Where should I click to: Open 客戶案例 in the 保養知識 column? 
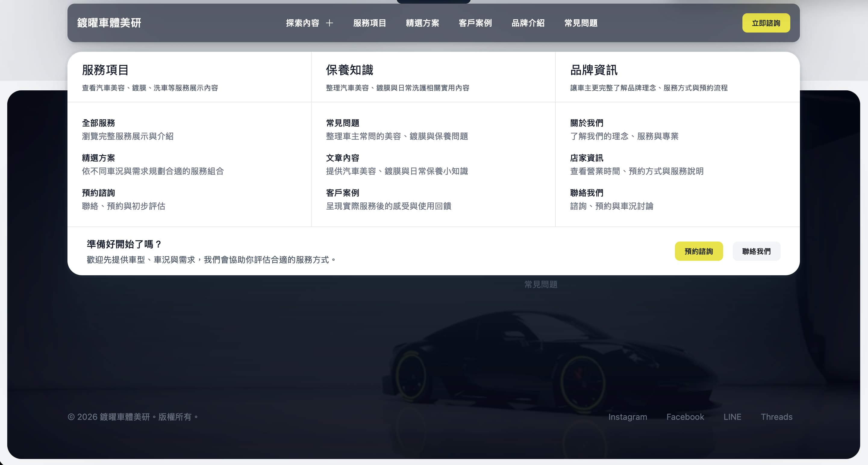coord(342,193)
